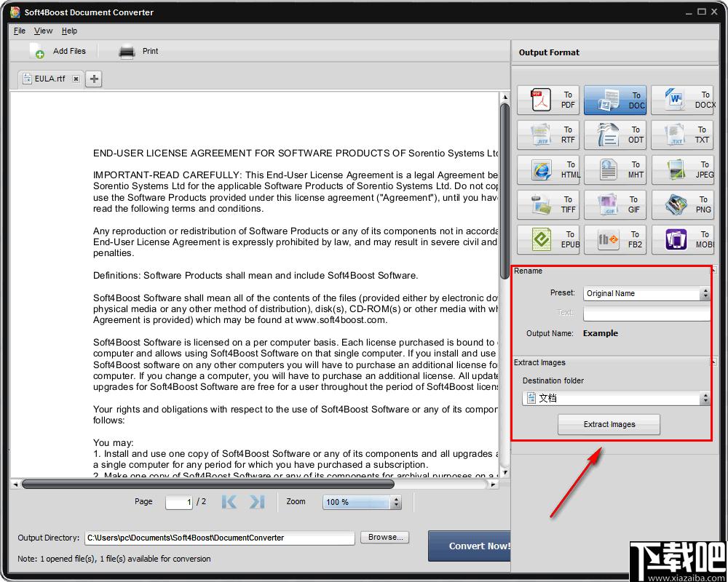
Task: Click the Output Format panel header
Action: pyautogui.click(x=614, y=52)
